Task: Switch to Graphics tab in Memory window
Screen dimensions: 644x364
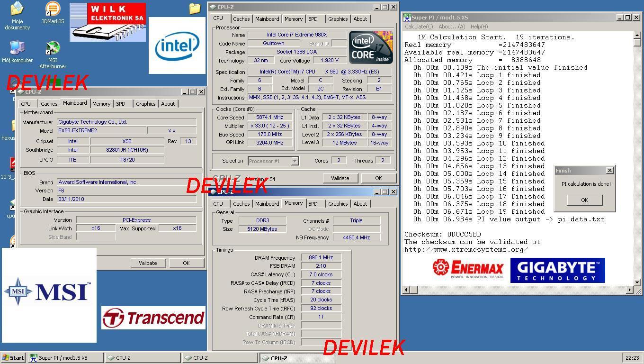Action: tap(338, 204)
